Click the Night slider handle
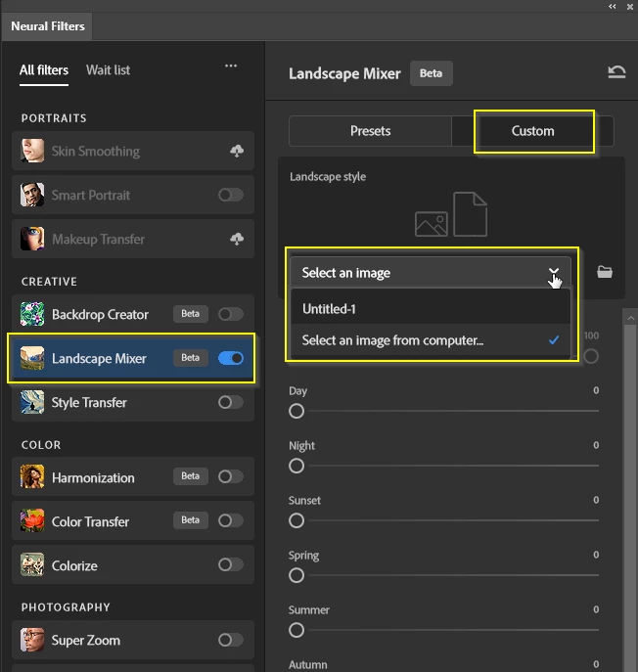The height and width of the screenshot is (672, 638). click(x=296, y=466)
